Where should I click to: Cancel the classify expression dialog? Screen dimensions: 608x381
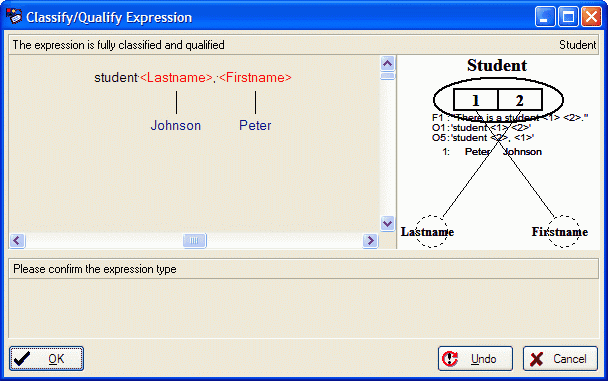pos(560,359)
